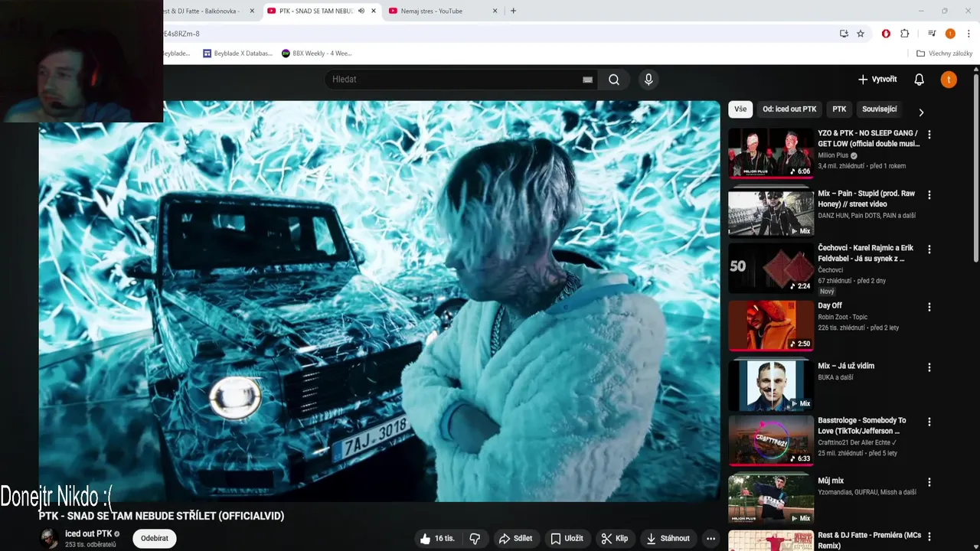Open options for Mix – Pain Stupid
This screenshot has width=980, height=551.
[929, 194]
